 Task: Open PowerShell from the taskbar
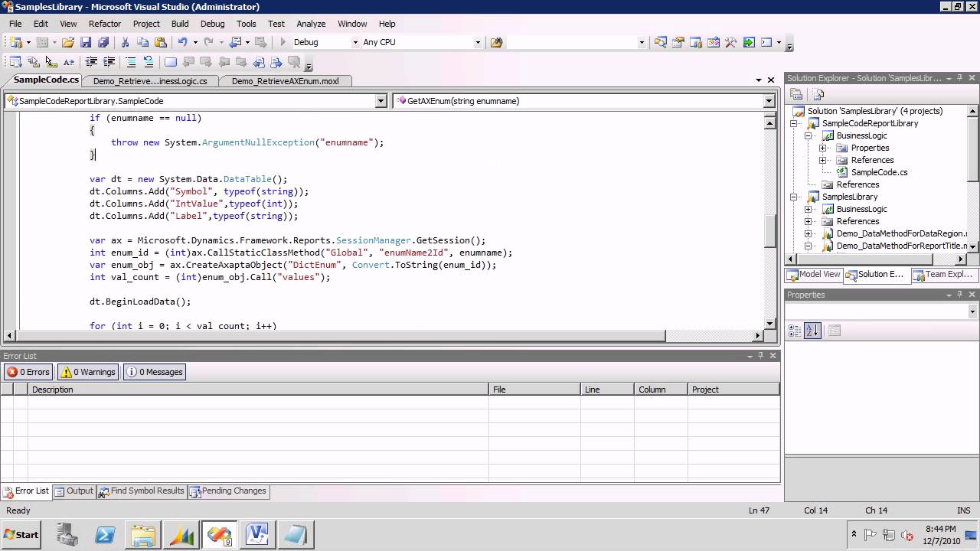(x=105, y=535)
